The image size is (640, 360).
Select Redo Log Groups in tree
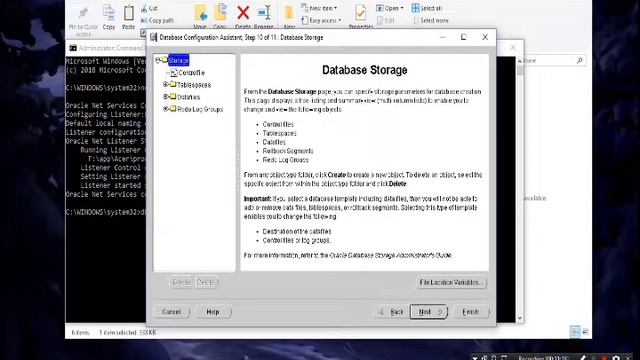click(x=200, y=109)
